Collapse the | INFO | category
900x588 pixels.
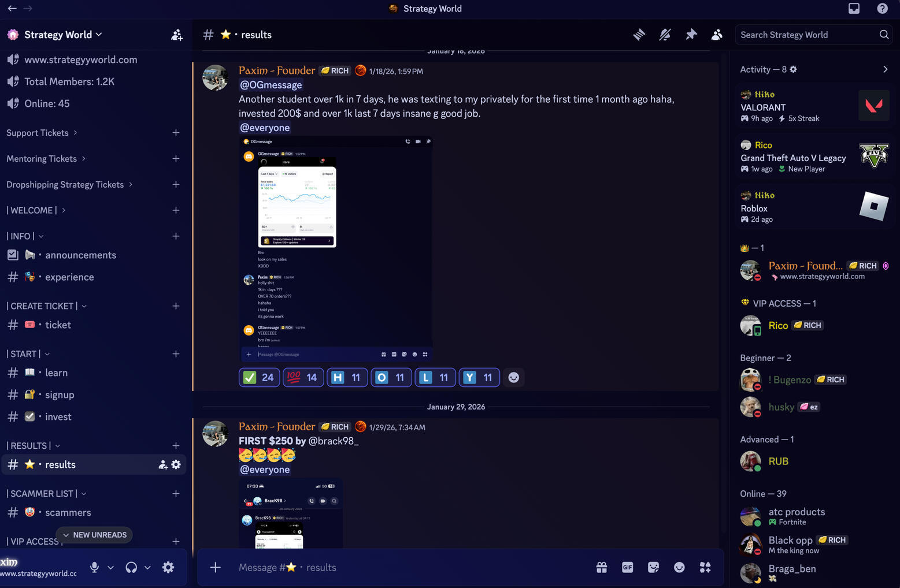click(25, 236)
